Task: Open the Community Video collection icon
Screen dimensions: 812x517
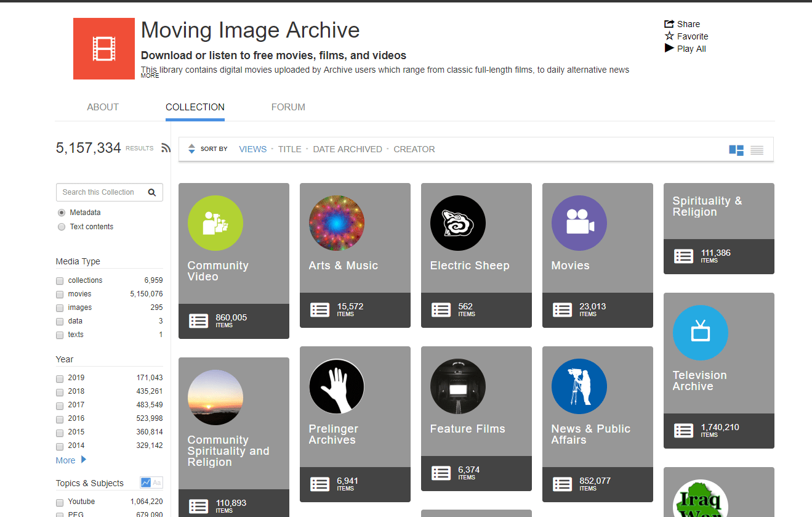Action: tap(215, 223)
